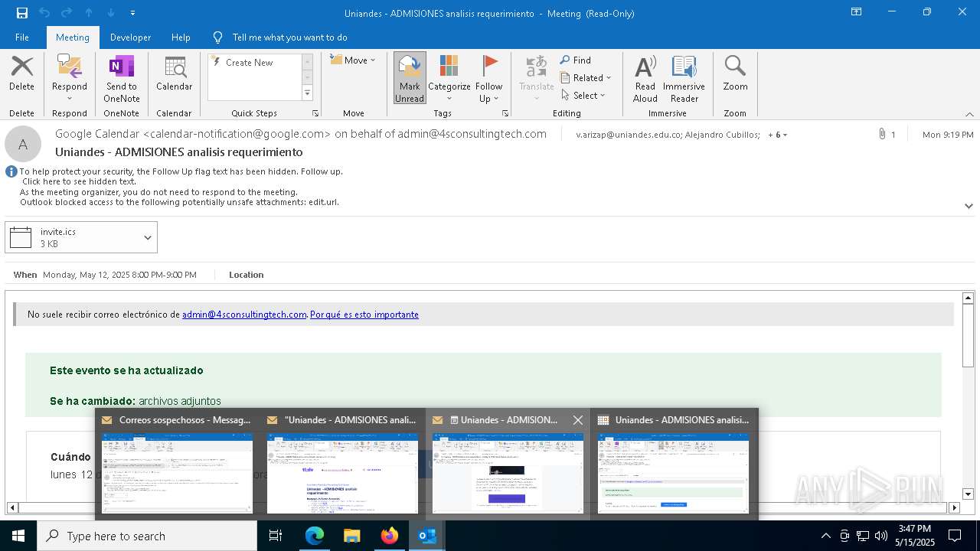Viewport: 980px width, 551px height.
Task: Open File Explorer from taskbar
Action: tap(351, 536)
